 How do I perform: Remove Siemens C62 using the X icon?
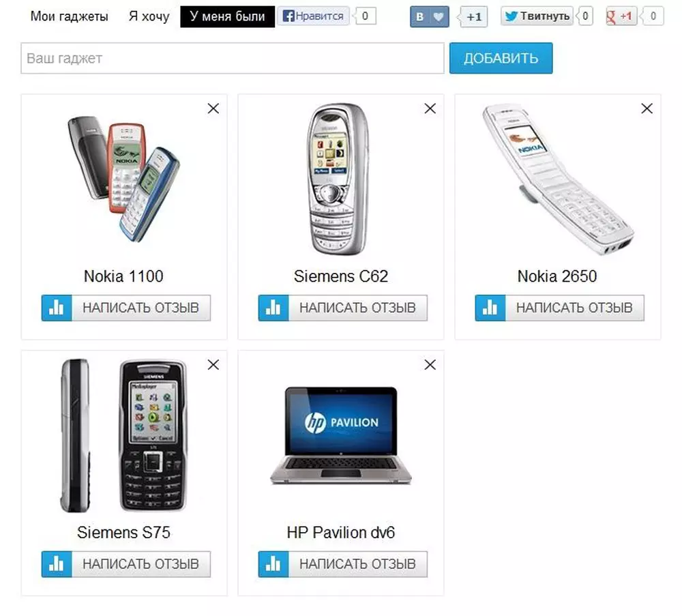pyautogui.click(x=430, y=108)
